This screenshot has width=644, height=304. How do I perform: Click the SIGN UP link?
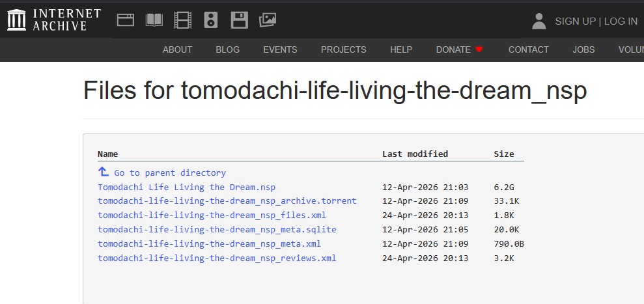tap(575, 21)
